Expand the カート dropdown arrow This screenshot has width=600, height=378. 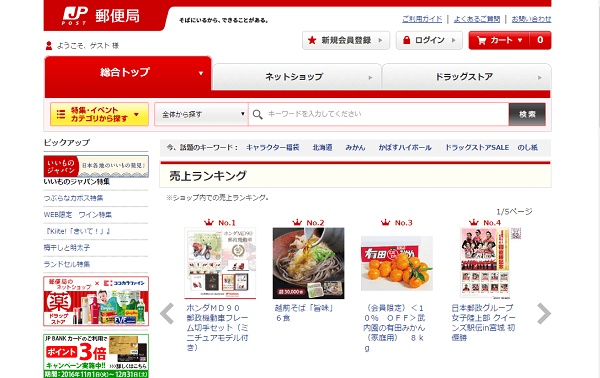pos(520,40)
